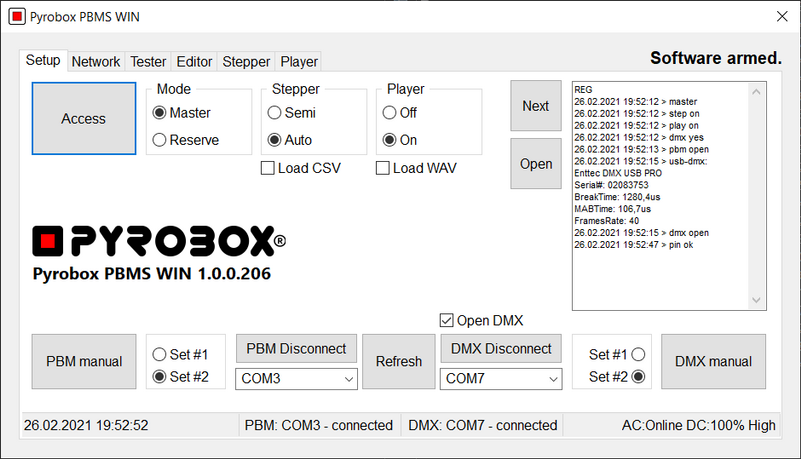The image size is (801, 459).
Task: Click the 'pin ok' log line
Action: click(x=633, y=245)
